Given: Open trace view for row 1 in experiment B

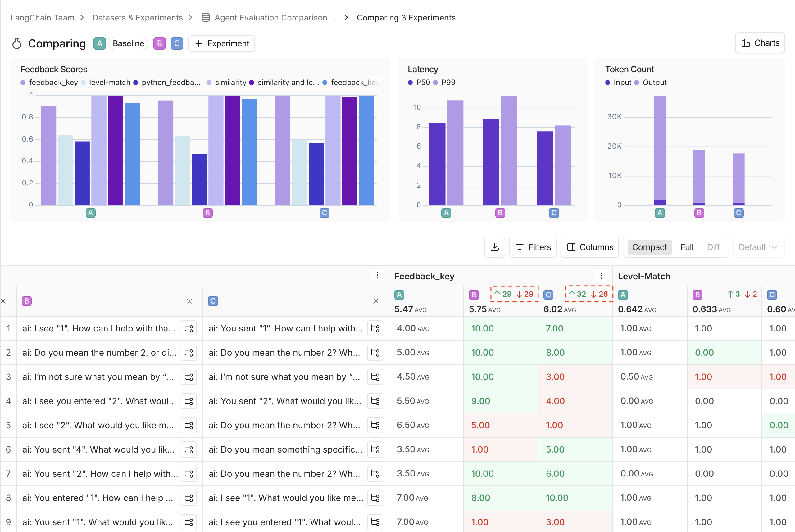Looking at the screenshot, I should pyautogui.click(x=189, y=328).
